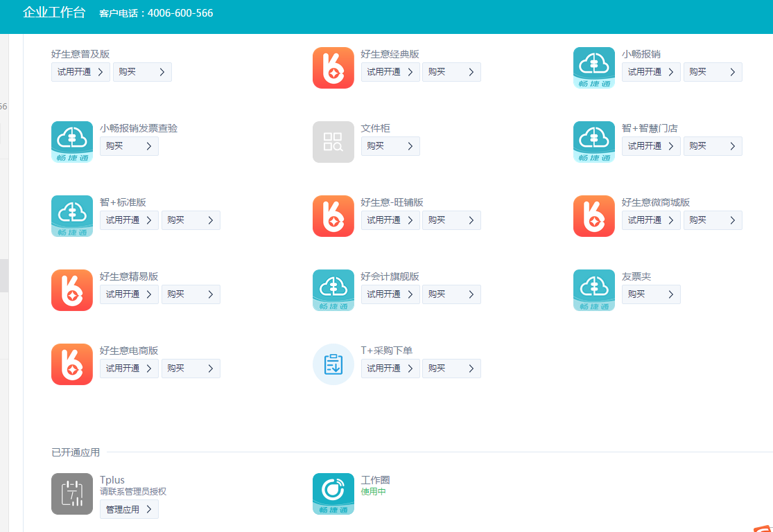This screenshot has height=532, width=773.
Task: Click the T+采购下单 product name
Action: pyautogui.click(x=387, y=351)
